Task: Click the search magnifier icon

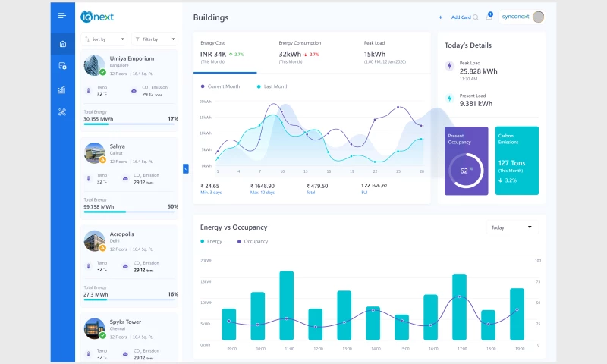Action: (x=476, y=17)
